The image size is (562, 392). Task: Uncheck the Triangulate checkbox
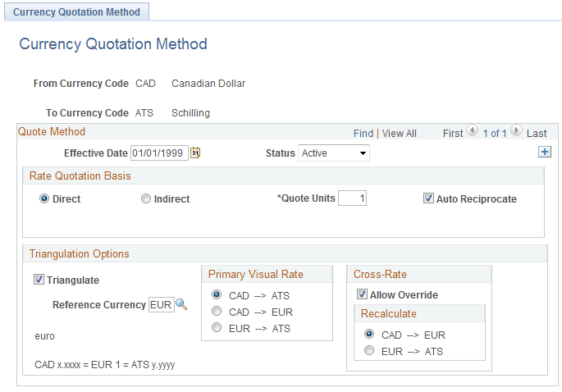(x=39, y=280)
